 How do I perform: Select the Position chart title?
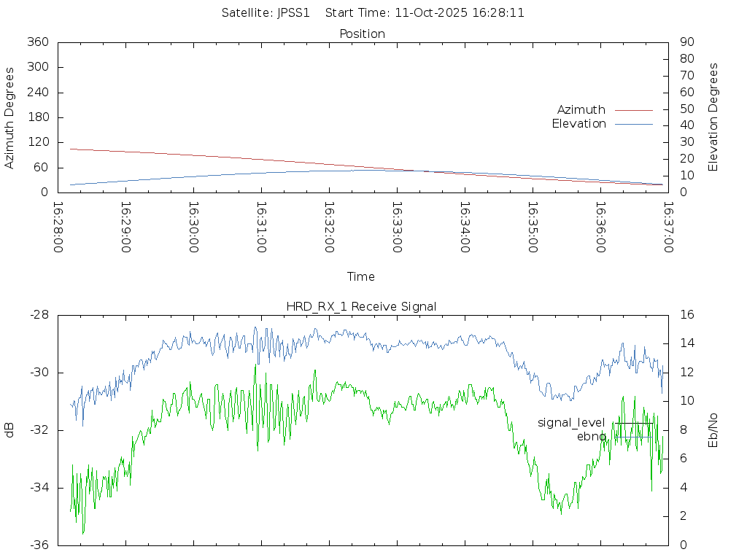coord(363,34)
